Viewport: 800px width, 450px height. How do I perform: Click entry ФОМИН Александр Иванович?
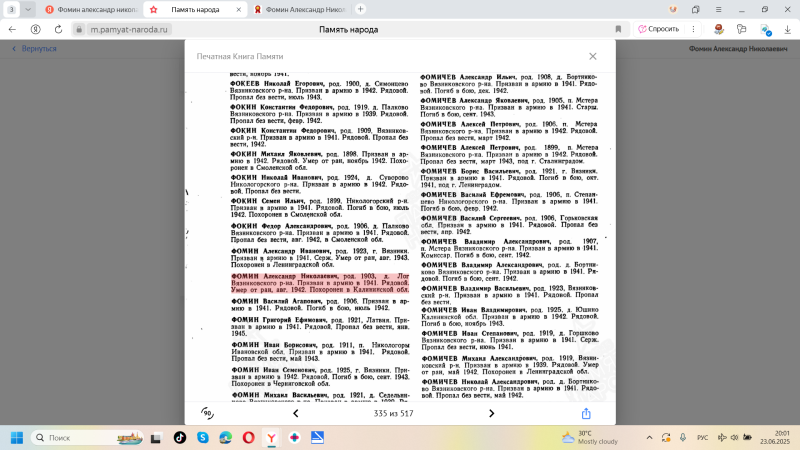click(319, 258)
